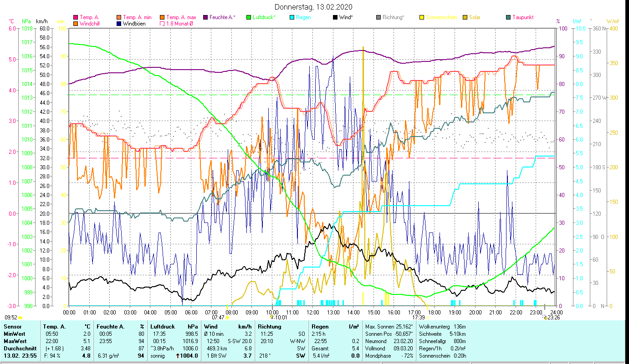Click the F: 94 % value
Viewport: 629px width, 364px height.
coord(52,356)
